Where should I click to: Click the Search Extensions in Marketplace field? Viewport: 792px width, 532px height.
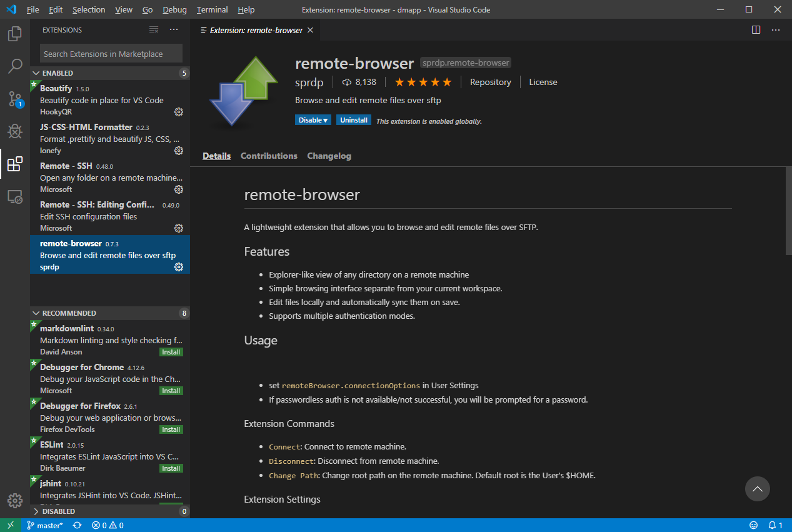(x=111, y=54)
